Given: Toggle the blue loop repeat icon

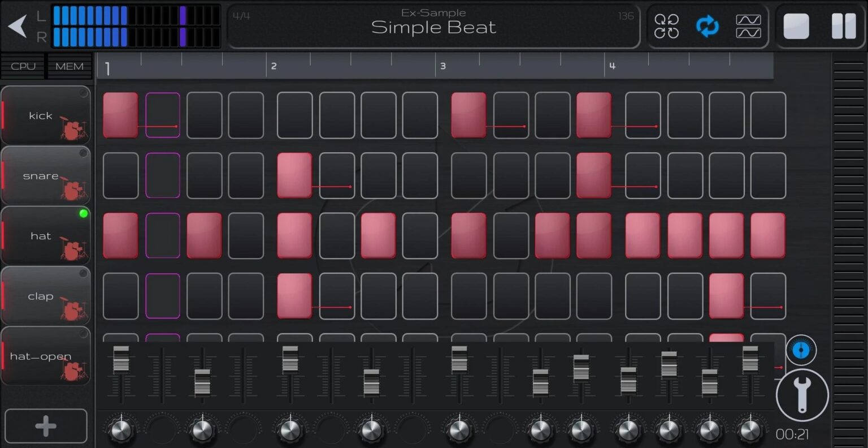Looking at the screenshot, I should pyautogui.click(x=707, y=26).
